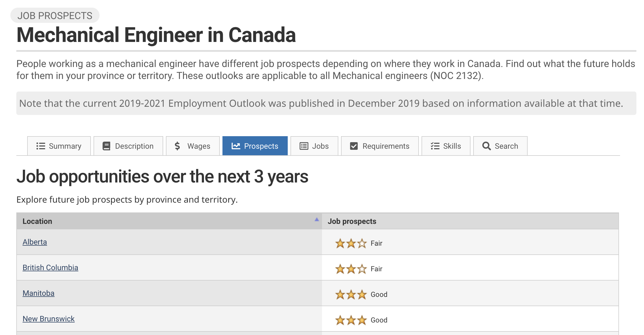Click the dollar sign icon on Wages tab
Viewport: 644px width, 335px height.
pyautogui.click(x=177, y=145)
